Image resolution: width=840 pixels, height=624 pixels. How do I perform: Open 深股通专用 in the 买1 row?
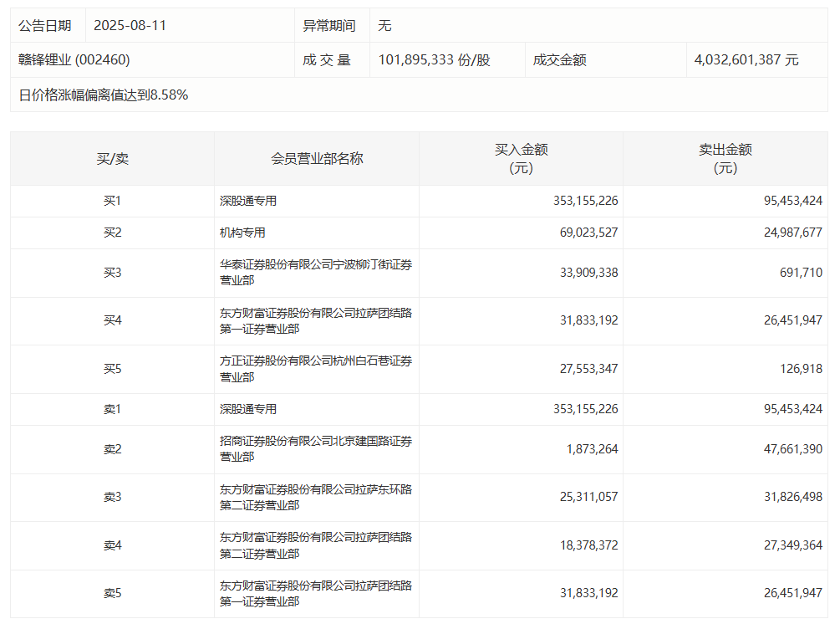pyautogui.click(x=248, y=201)
